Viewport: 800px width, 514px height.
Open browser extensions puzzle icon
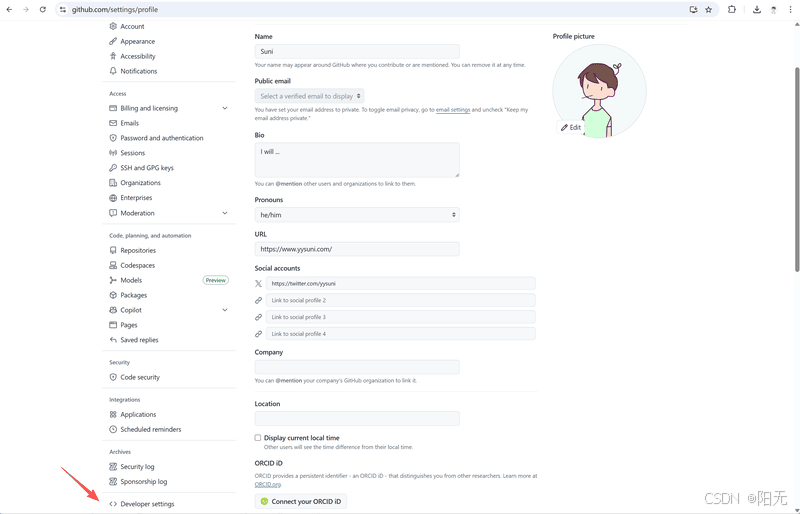pos(732,9)
